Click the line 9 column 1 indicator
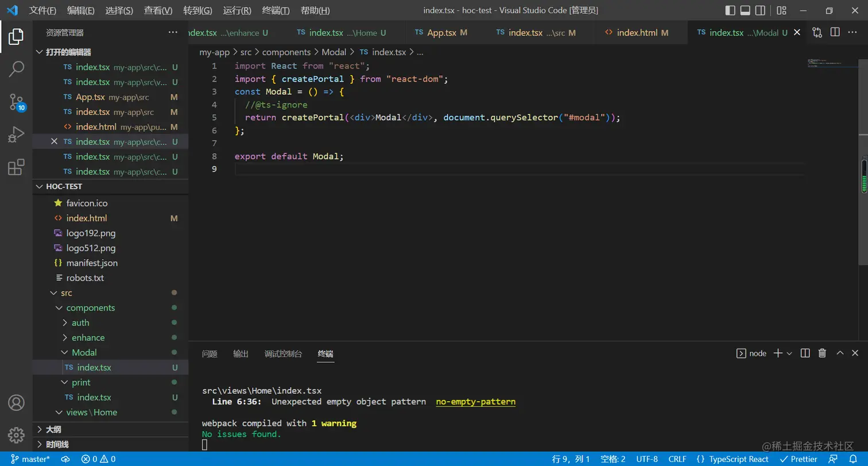 click(x=571, y=459)
